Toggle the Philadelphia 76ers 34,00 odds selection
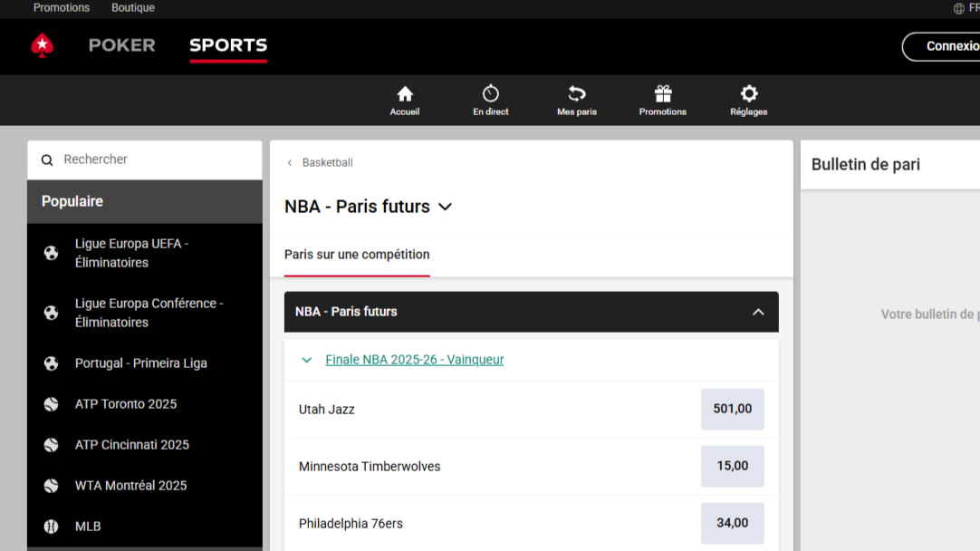This screenshot has height=551, width=980. (732, 523)
